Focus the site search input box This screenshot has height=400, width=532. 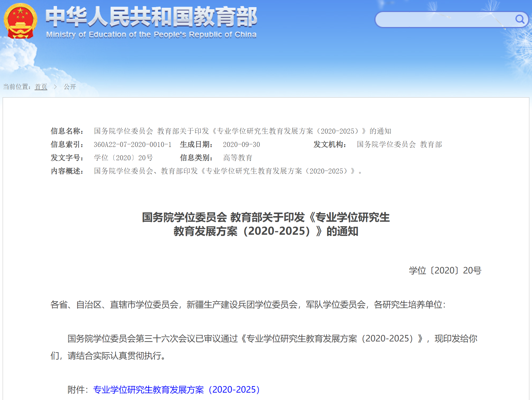443,20
